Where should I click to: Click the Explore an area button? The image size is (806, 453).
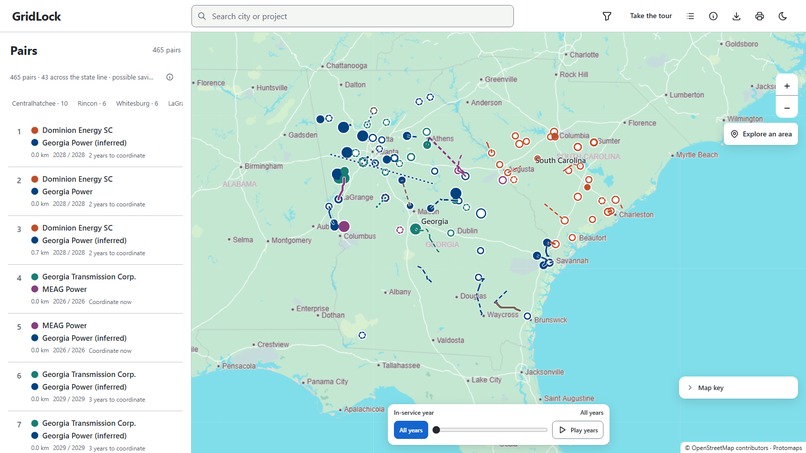click(x=761, y=134)
